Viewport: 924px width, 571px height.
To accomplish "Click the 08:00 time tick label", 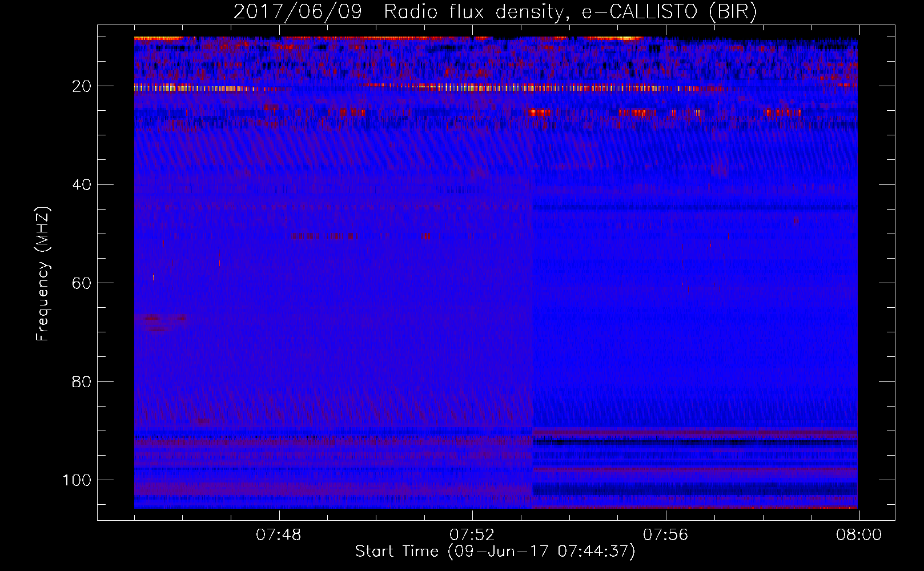I will click(859, 535).
